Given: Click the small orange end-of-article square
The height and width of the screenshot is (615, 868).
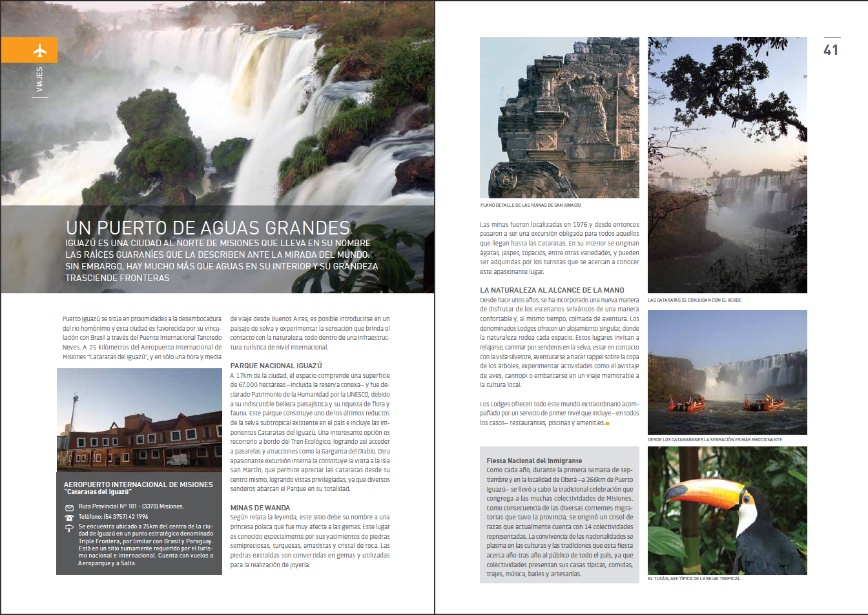Looking at the screenshot, I should (x=608, y=423).
